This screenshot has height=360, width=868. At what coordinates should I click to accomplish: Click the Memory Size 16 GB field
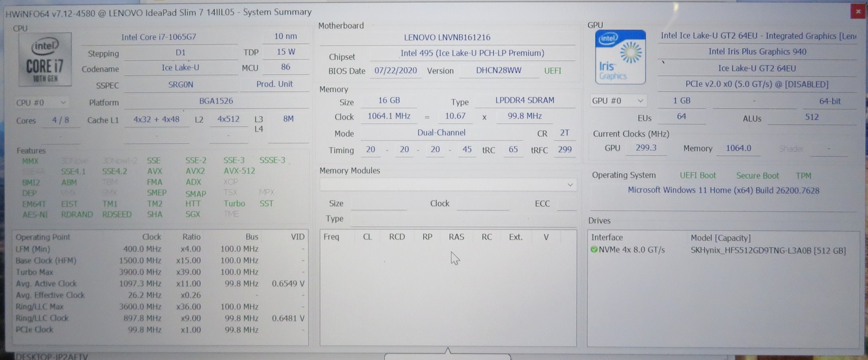[x=389, y=100]
